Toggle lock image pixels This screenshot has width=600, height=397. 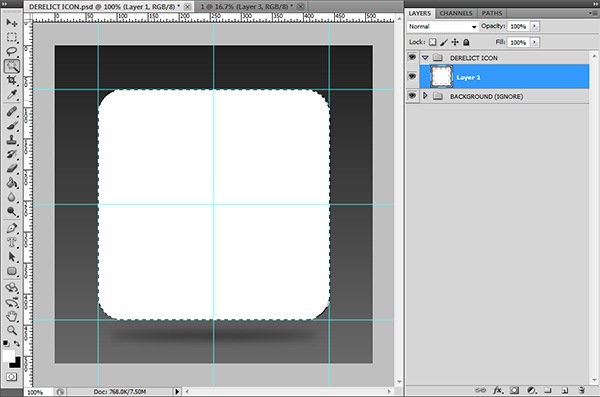(x=444, y=42)
